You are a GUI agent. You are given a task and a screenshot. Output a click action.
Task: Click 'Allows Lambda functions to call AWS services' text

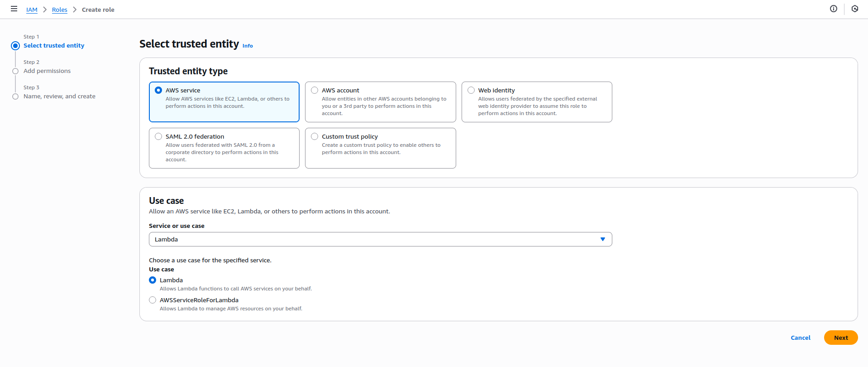(236, 289)
